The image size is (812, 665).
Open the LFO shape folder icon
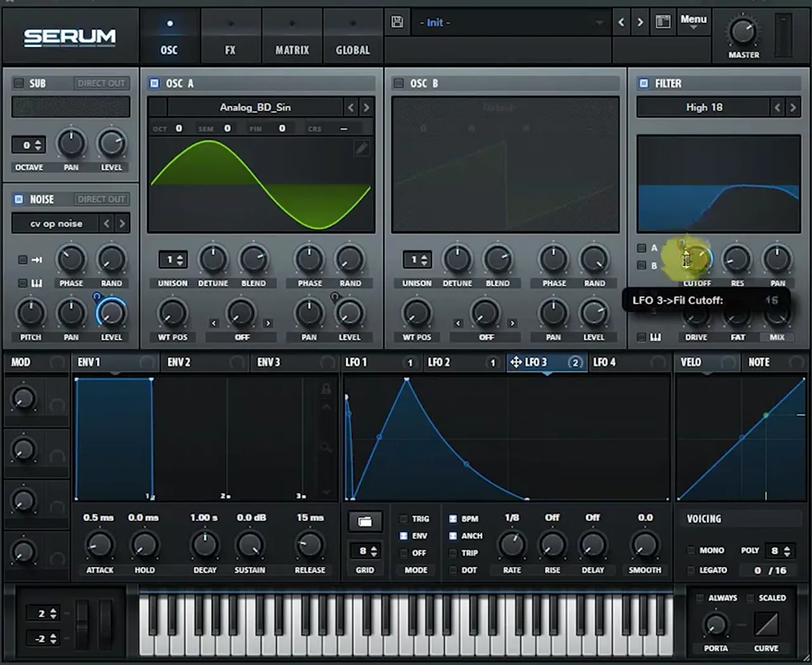click(365, 522)
